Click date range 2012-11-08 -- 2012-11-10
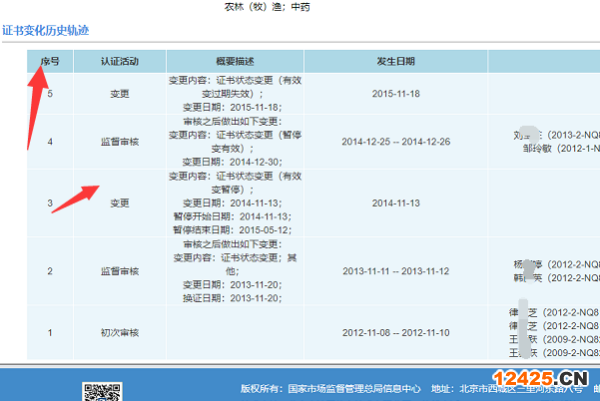 [x=396, y=331]
